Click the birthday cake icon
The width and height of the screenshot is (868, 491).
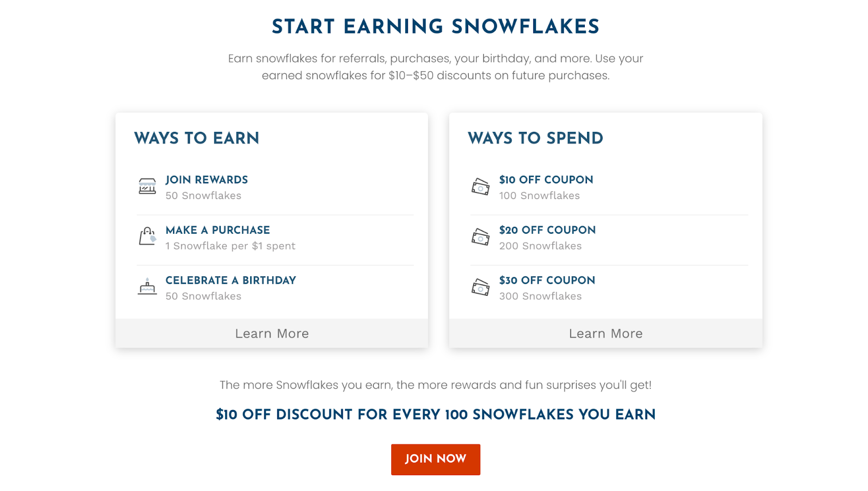point(147,286)
